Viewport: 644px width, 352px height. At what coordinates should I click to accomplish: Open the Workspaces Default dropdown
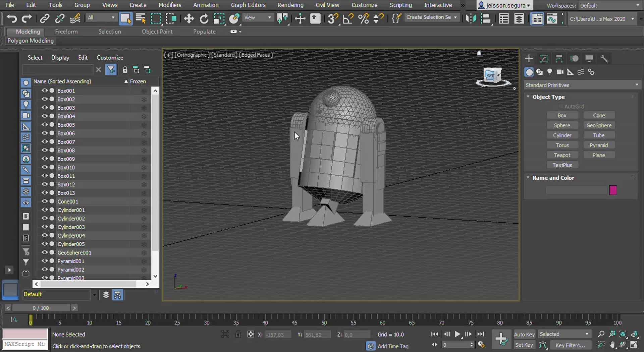(x=609, y=5)
